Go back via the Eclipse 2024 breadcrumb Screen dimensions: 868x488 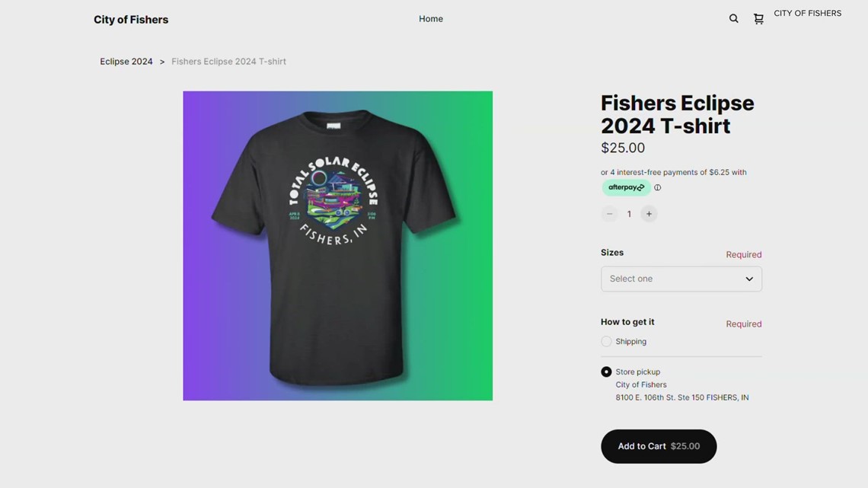[126, 61]
